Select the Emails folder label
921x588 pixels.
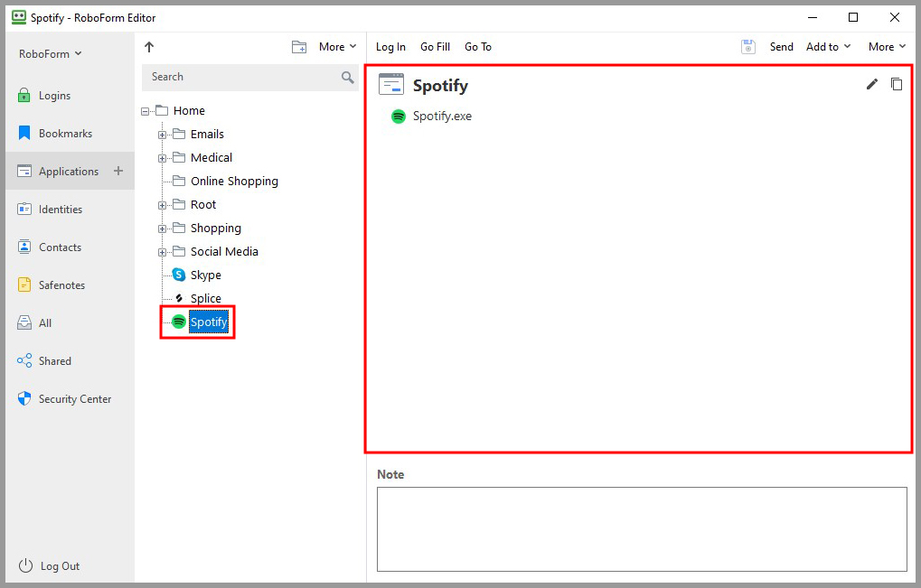(207, 135)
